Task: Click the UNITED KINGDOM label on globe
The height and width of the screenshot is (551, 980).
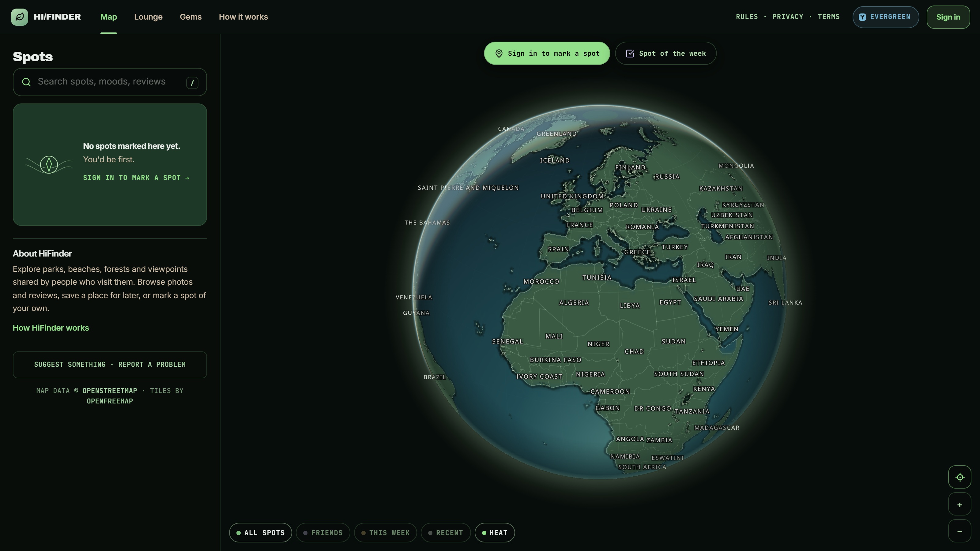Action: click(572, 196)
